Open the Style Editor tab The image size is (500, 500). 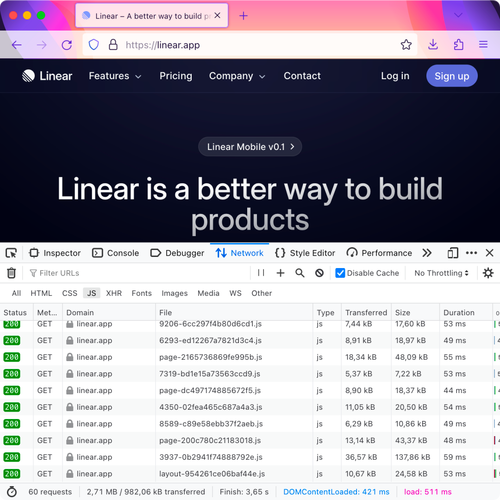[305, 253]
